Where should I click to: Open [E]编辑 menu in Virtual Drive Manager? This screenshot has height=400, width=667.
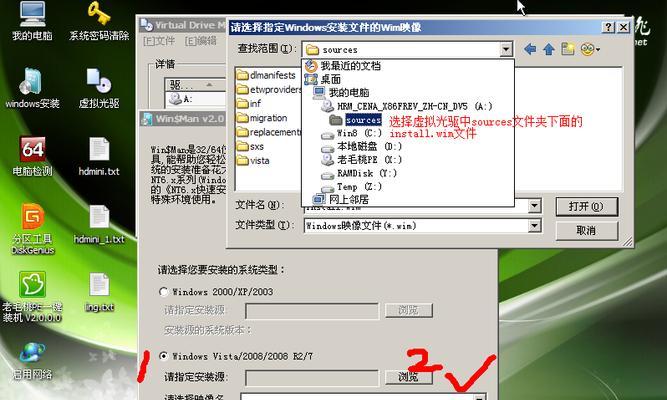[201, 41]
